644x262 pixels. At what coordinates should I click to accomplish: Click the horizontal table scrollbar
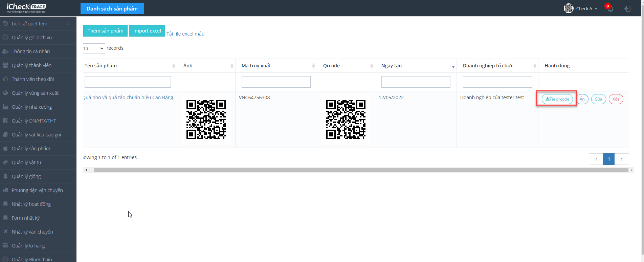(x=361, y=170)
